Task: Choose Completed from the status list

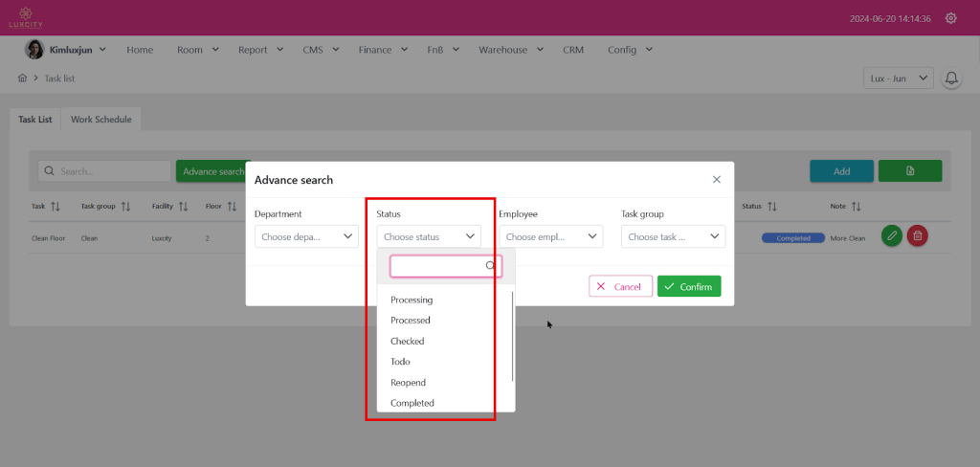Action: coord(412,403)
